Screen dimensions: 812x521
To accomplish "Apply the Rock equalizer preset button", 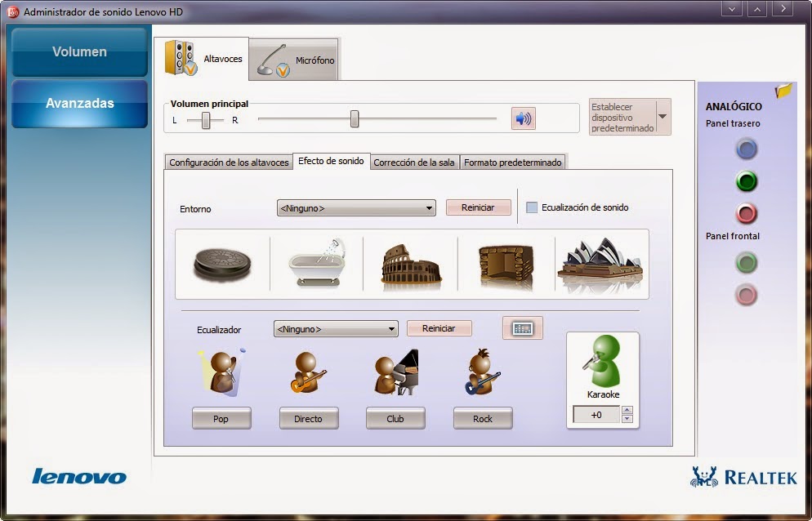I will click(483, 418).
